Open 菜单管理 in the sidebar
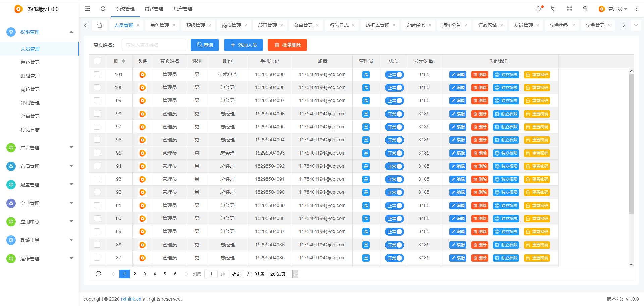 tap(30, 116)
